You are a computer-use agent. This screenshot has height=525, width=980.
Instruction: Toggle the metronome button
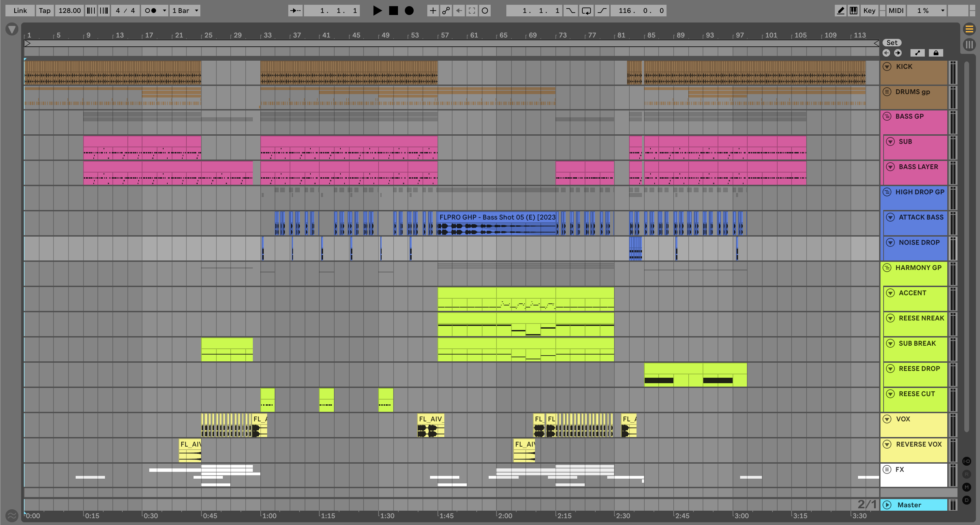click(151, 11)
